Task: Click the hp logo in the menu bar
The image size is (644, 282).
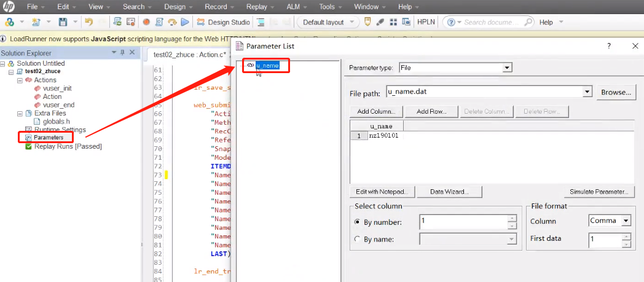Action: pos(9,7)
